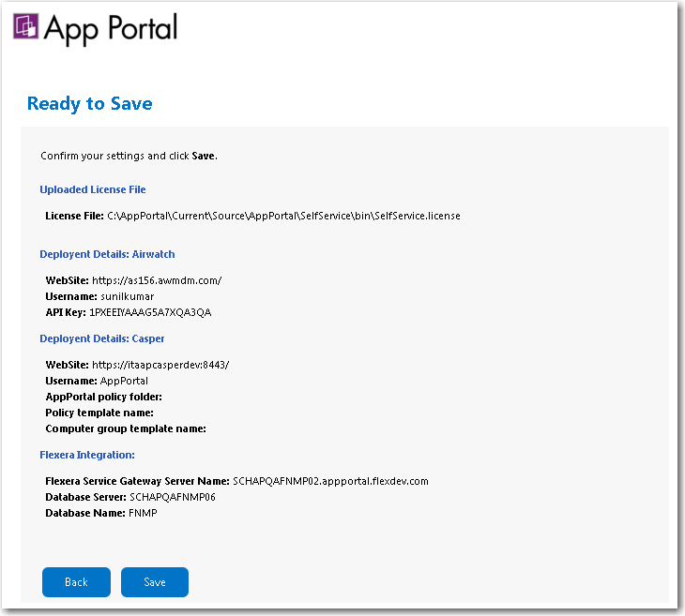Image resolution: width=685 pixels, height=616 pixels.
Task: Click the purple App Portal logo icon
Action: tap(25, 26)
